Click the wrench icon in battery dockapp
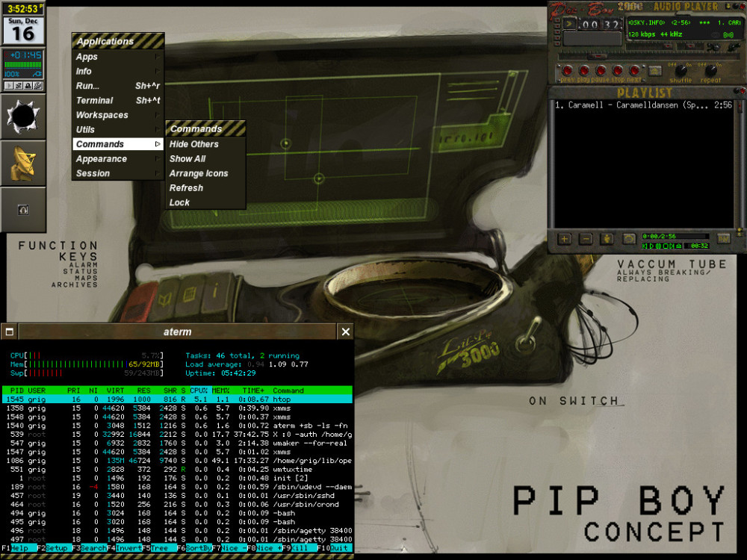This screenshot has width=747, height=560. pos(37,85)
